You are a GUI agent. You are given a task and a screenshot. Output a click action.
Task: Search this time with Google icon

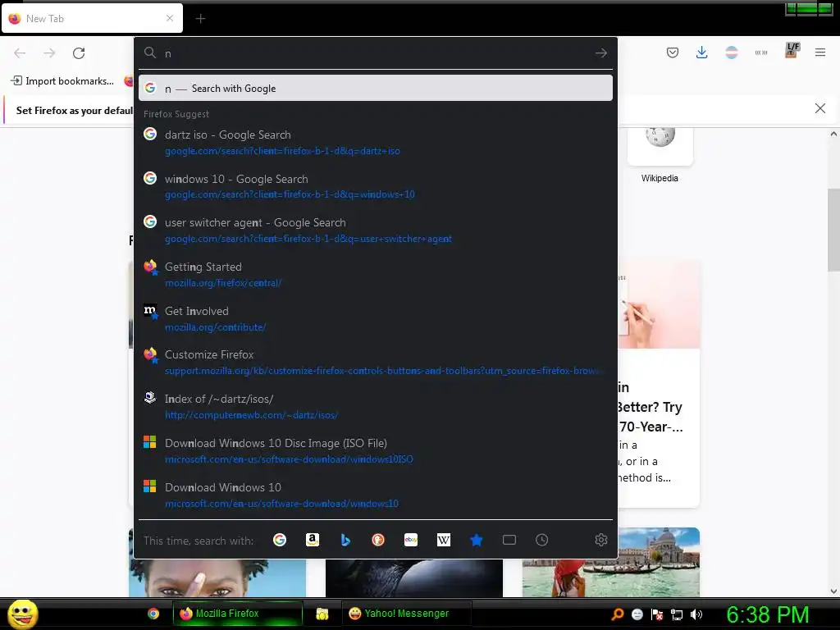(280, 540)
